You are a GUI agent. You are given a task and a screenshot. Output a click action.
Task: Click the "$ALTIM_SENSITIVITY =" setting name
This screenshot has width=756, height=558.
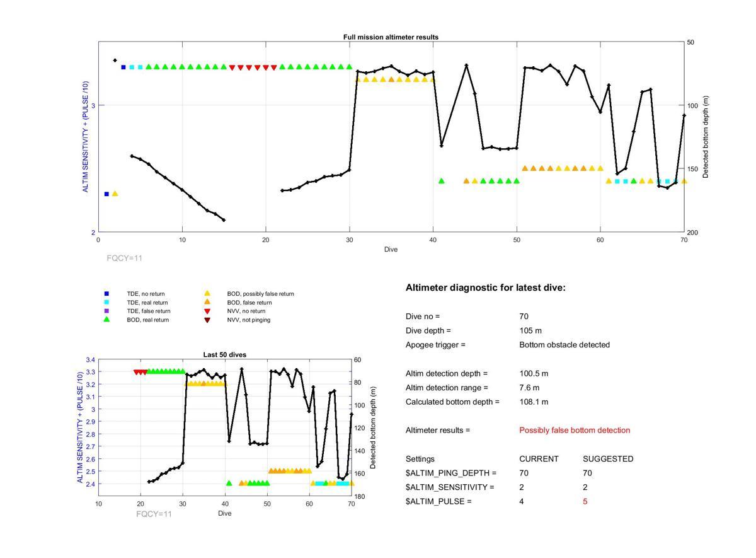(x=450, y=487)
